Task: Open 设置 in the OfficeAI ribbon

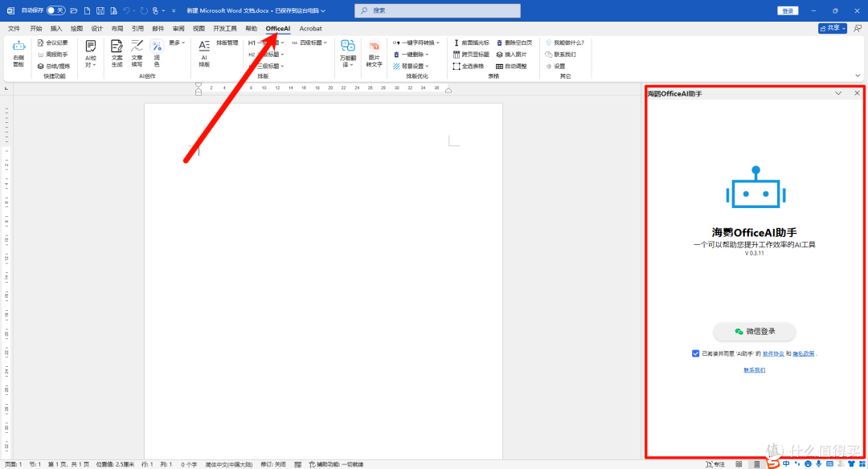Action: click(x=556, y=66)
